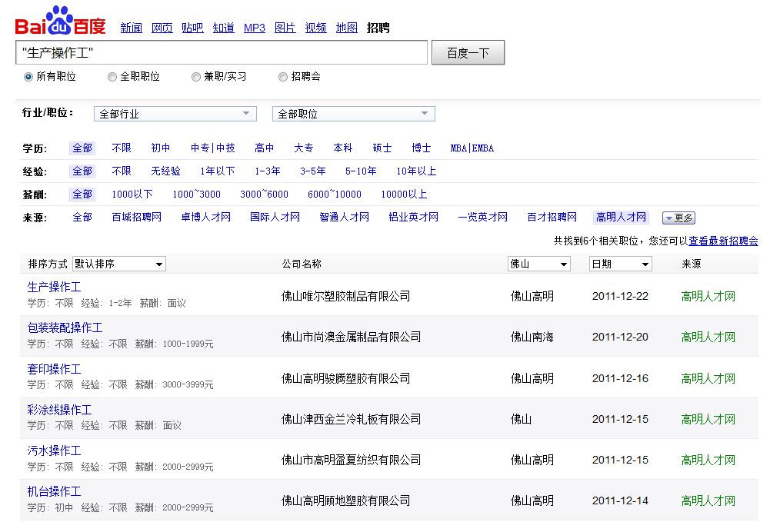Click company name 佛山市尚澳金属制品有限公司
770x532 pixels.
[351, 337]
